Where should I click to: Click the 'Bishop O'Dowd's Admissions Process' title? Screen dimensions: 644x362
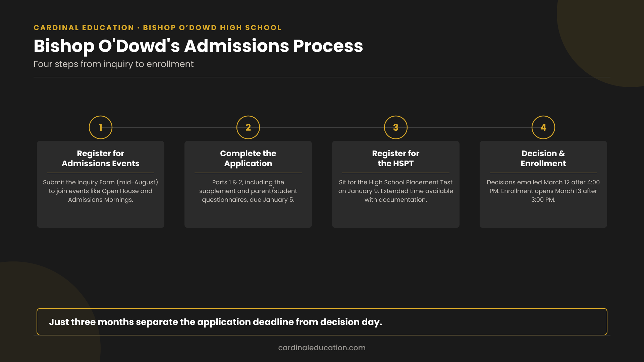[x=198, y=46]
